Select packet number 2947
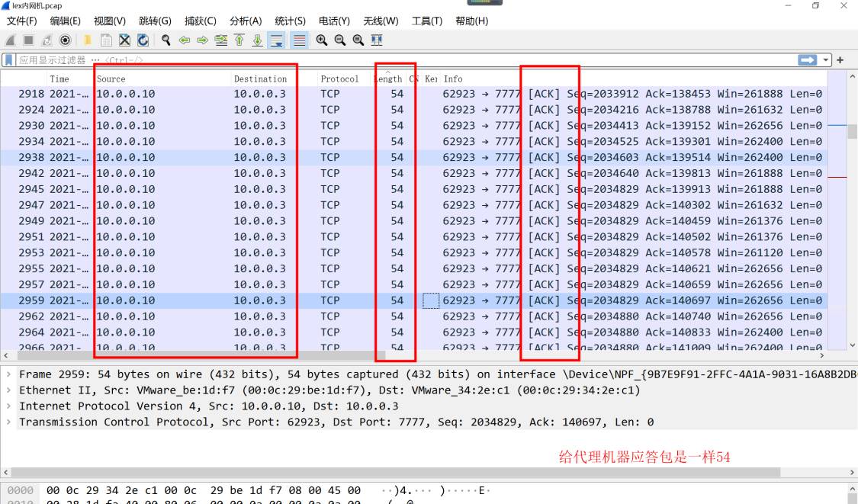 (413, 204)
